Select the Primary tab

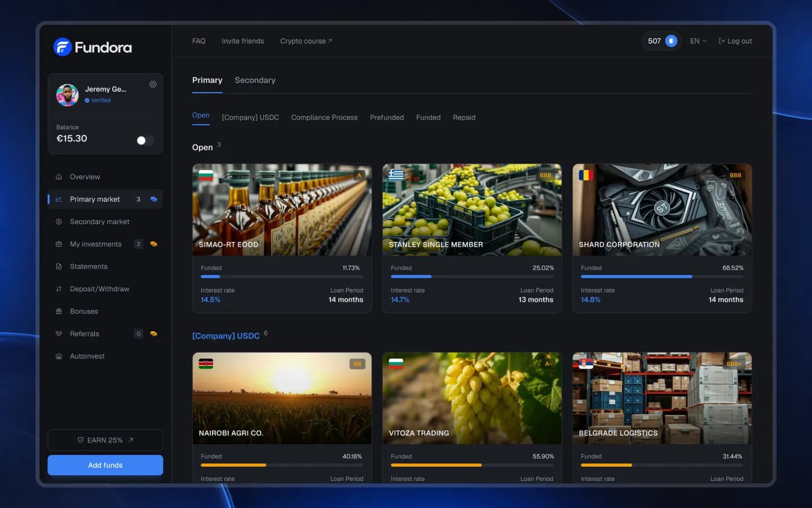pyautogui.click(x=207, y=80)
